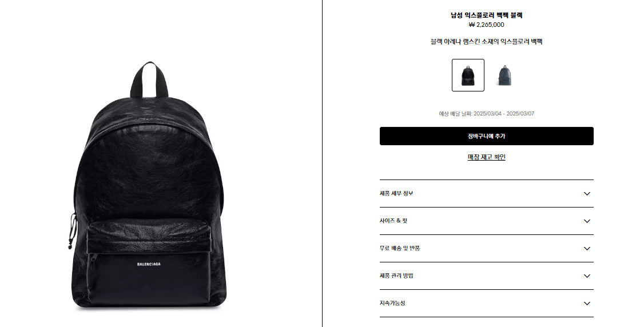Click the 예상 배달 날짜 delivery estimate text

click(486, 114)
